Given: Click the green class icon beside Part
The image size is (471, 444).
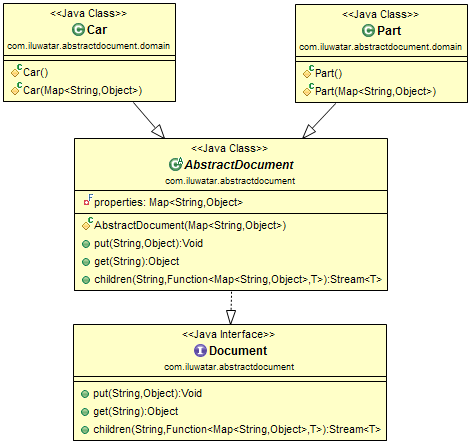Looking at the screenshot, I should click(x=368, y=31).
